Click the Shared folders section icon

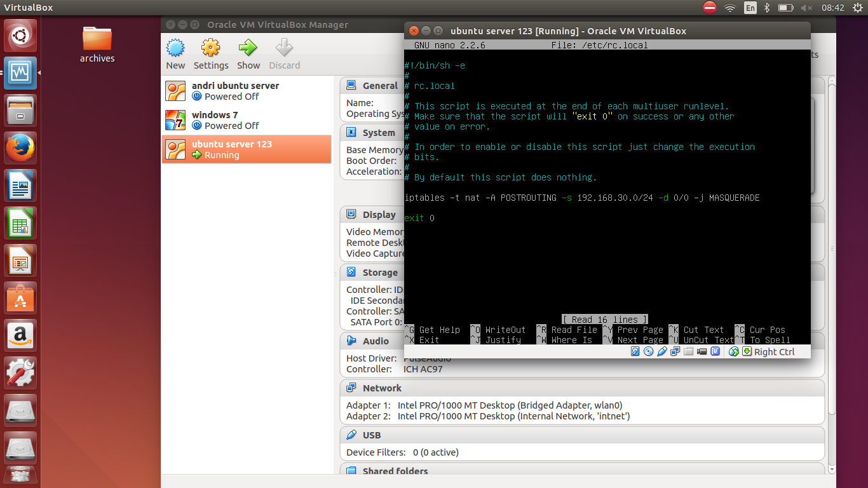click(x=351, y=471)
